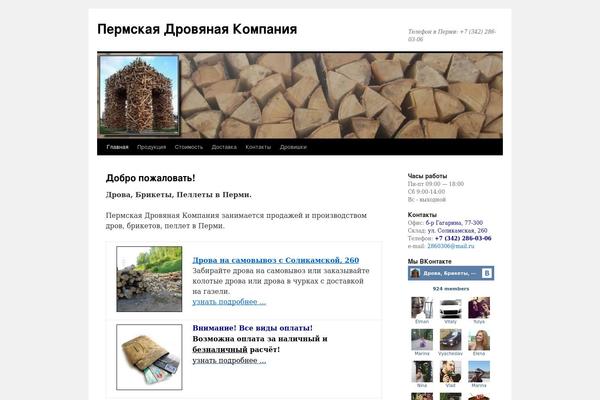Image resolution: width=600 pixels, height=400 pixels.
Task: Click the hours line Пн-пт 09:00 — 18:00
Action: [x=436, y=184]
